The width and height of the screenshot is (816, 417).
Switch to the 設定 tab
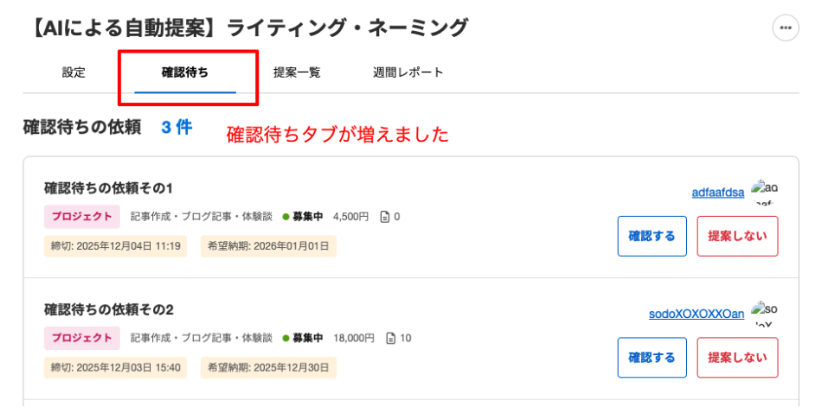click(74, 72)
